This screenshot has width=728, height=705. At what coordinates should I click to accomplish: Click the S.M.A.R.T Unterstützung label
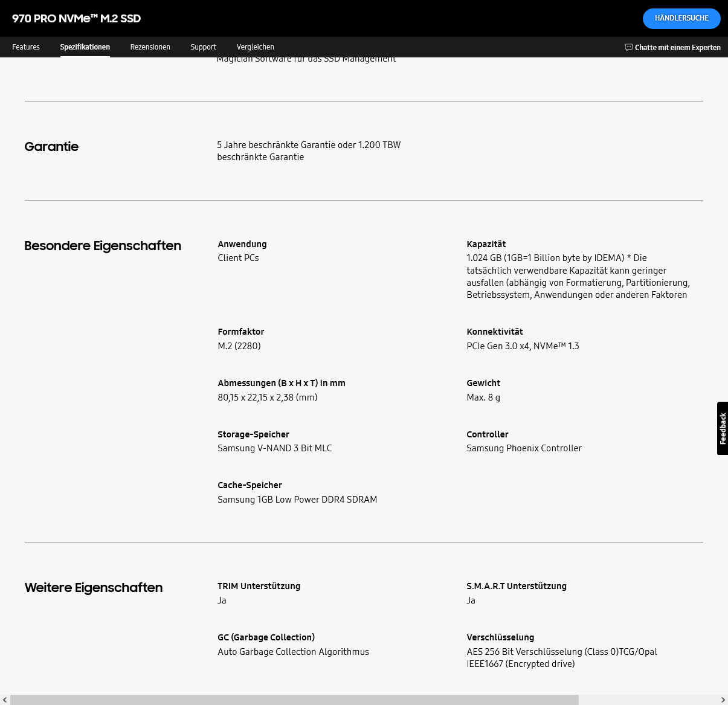click(517, 586)
